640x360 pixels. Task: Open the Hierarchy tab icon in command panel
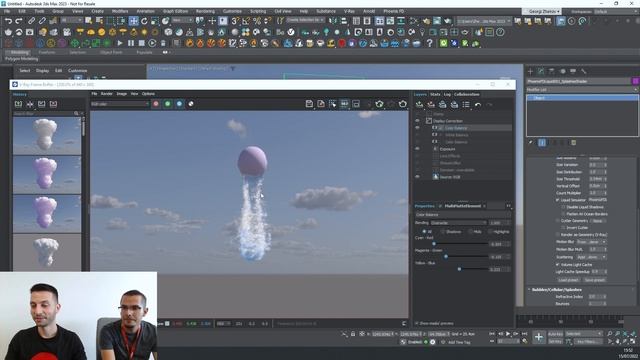tap(552, 71)
